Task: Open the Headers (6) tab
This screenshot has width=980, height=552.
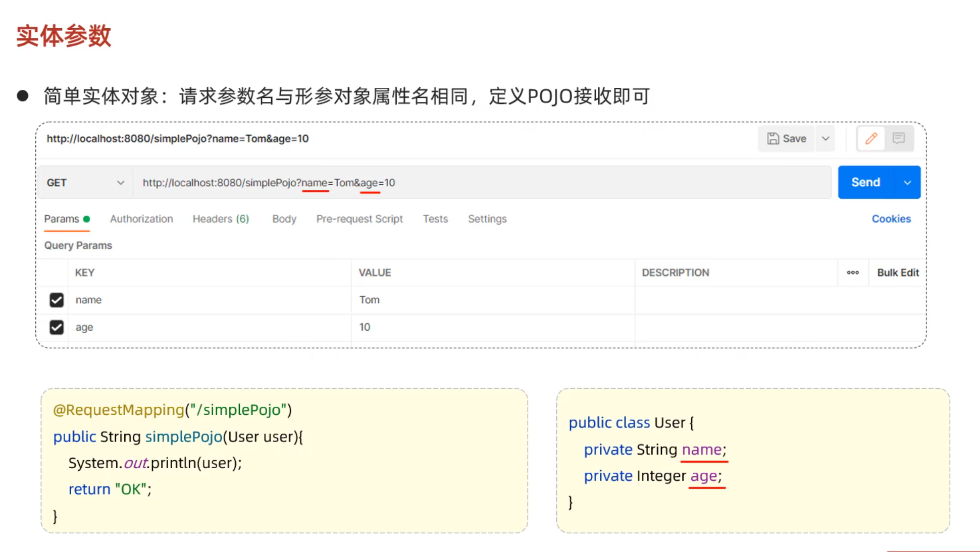Action: click(221, 219)
